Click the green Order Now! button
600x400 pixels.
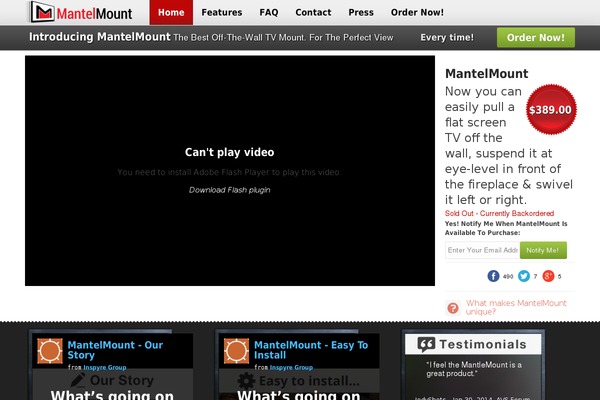[536, 38]
